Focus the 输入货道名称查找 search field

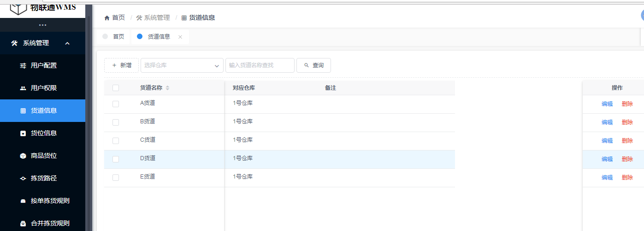pyautogui.click(x=260, y=65)
